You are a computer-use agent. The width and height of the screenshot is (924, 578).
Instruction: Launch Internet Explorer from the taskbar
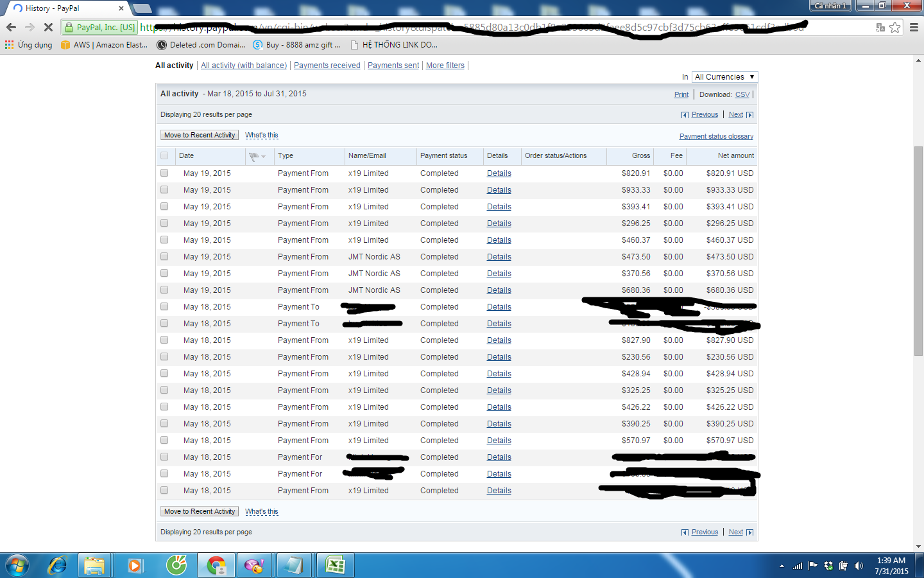click(x=58, y=566)
